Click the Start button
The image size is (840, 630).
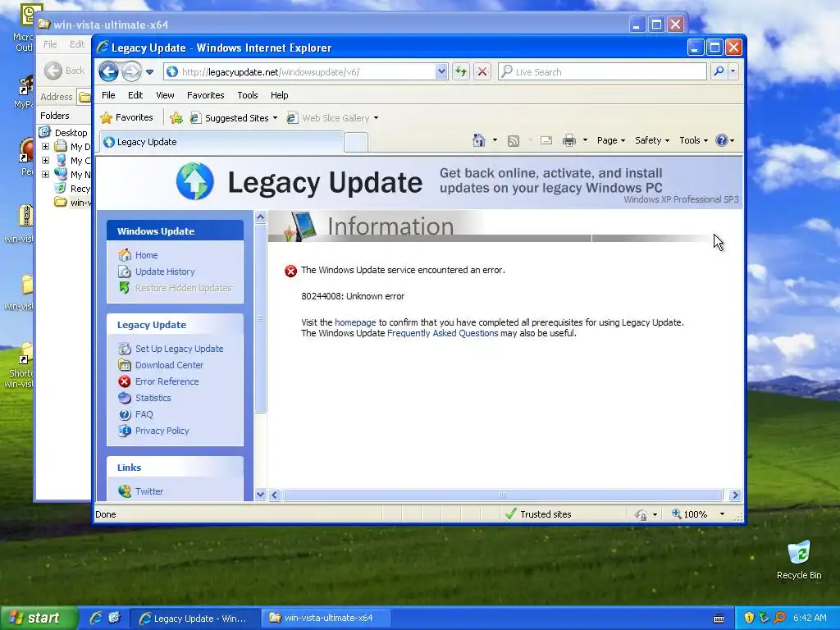[38, 618]
